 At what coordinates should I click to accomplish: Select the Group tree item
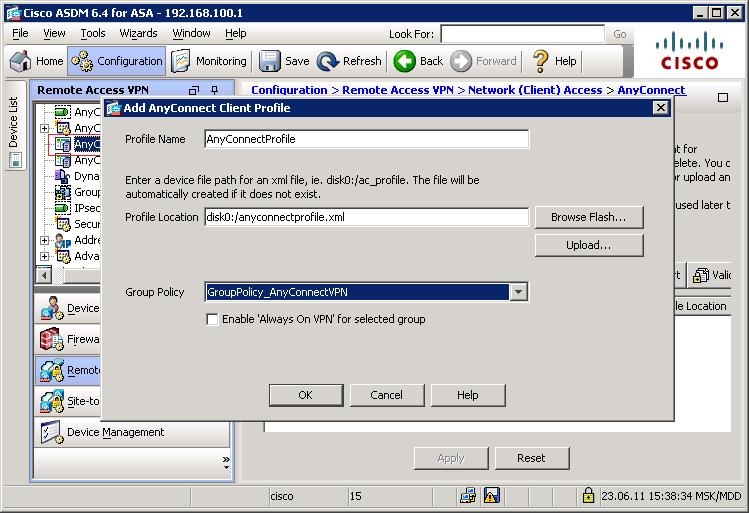(77, 192)
